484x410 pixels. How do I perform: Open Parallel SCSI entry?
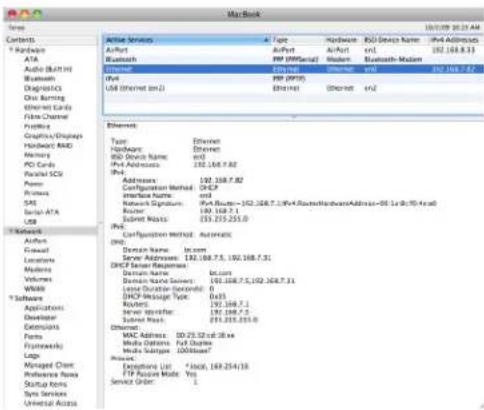43,174
